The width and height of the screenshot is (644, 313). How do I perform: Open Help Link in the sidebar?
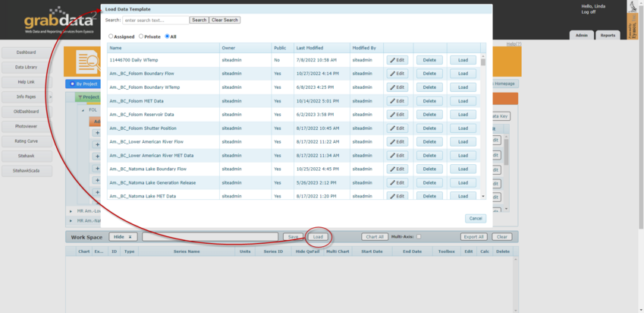point(27,82)
